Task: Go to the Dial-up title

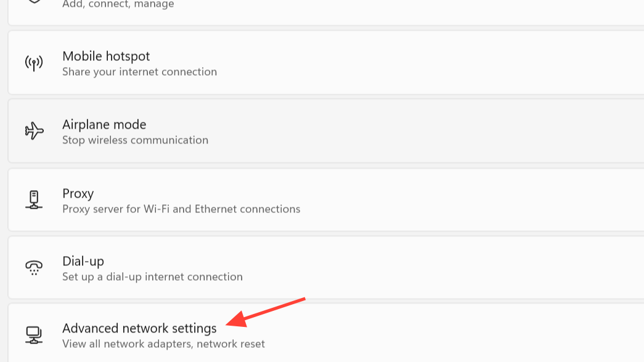Action: point(83,261)
